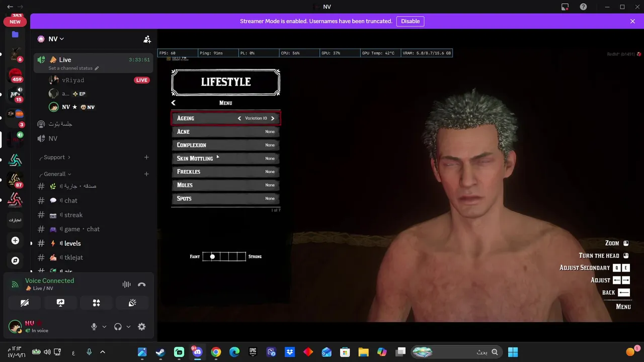Open Discord inbox icon in title bar
The width and height of the screenshot is (644, 362).
pyautogui.click(x=565, y=7)
